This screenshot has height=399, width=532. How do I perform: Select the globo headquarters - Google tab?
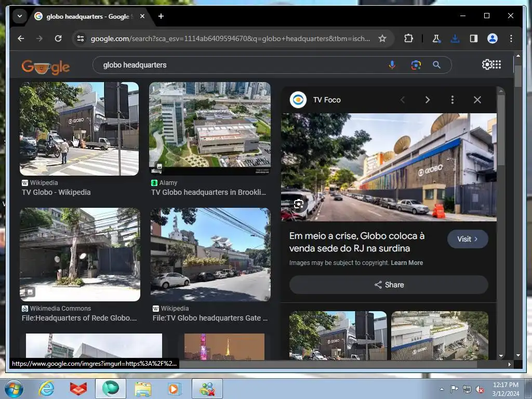tap(87, 16)
